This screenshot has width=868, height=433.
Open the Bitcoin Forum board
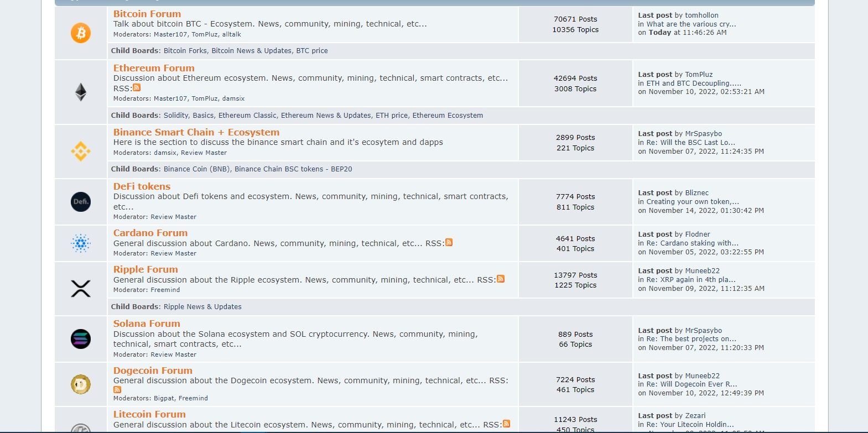[147, 14]
